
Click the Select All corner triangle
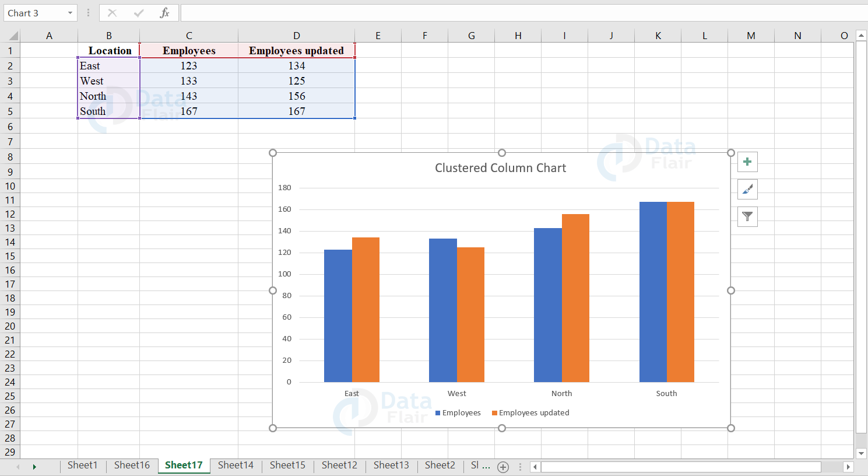pos(13,35)
